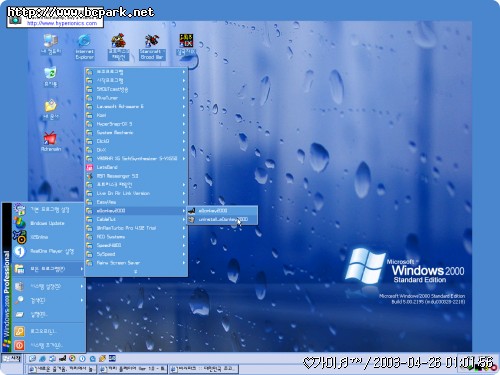Click the Run dialog icon in Start menu
Image resolution: width=500 pixels, height=375 pixels.
19,314
